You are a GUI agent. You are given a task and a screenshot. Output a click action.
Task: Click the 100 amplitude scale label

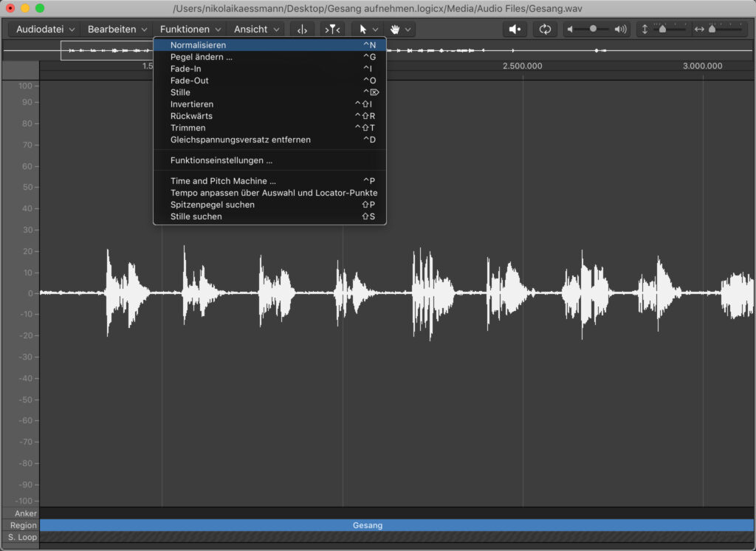coord(25,86)
